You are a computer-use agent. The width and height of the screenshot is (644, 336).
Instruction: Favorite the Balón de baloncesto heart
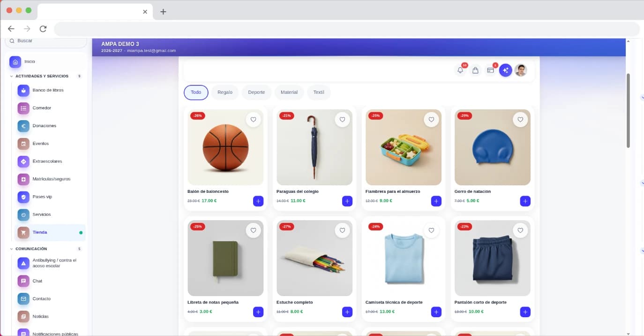tap(254, 120)
